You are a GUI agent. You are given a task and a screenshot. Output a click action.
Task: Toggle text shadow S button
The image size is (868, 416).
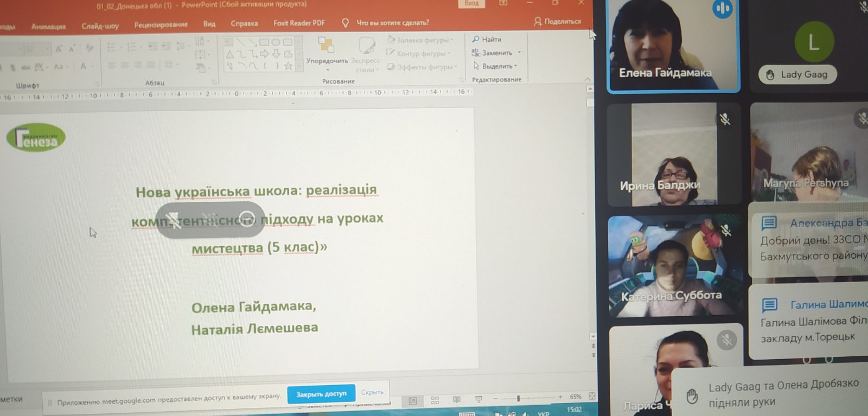coord(12,67)
